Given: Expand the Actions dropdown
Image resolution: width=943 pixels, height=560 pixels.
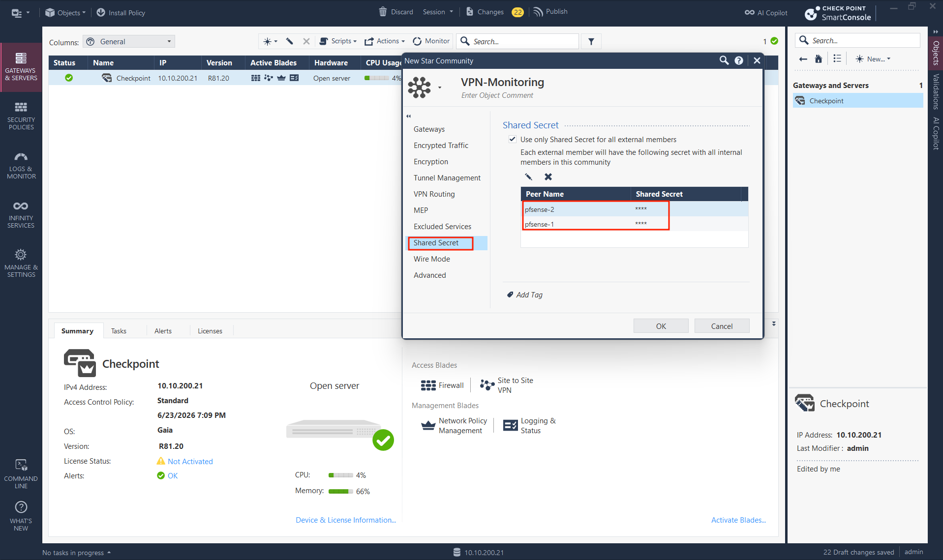Looking at the screenshot, I should click(x=385, y=41).
